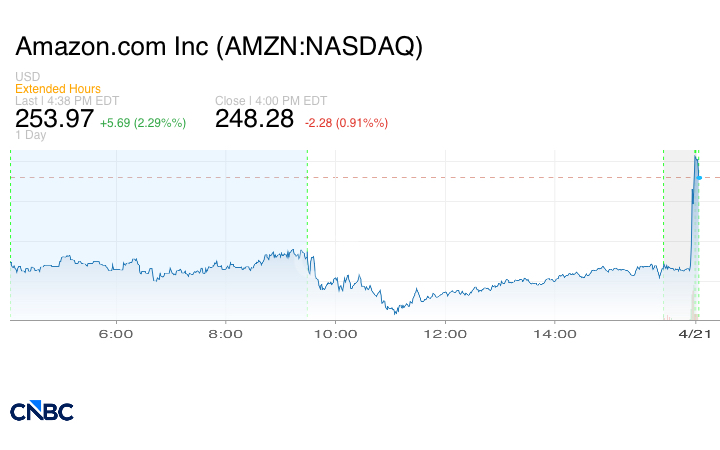
Task: Click the 10:00 time axis label
Action: click(x=335, y=335)
